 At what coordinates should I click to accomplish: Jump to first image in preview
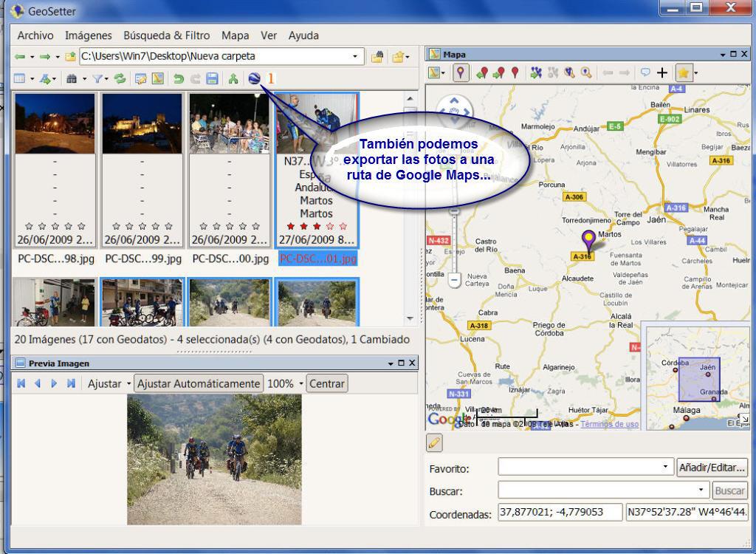(x=21, y=383)
